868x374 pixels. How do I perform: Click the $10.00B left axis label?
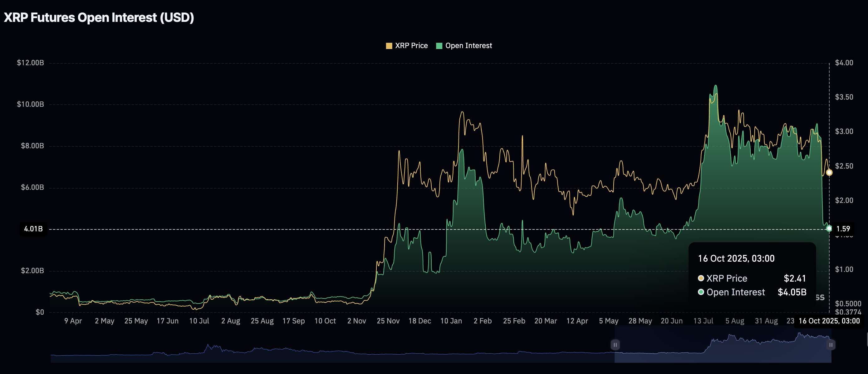pyautogui.click(x=30, y=104)
